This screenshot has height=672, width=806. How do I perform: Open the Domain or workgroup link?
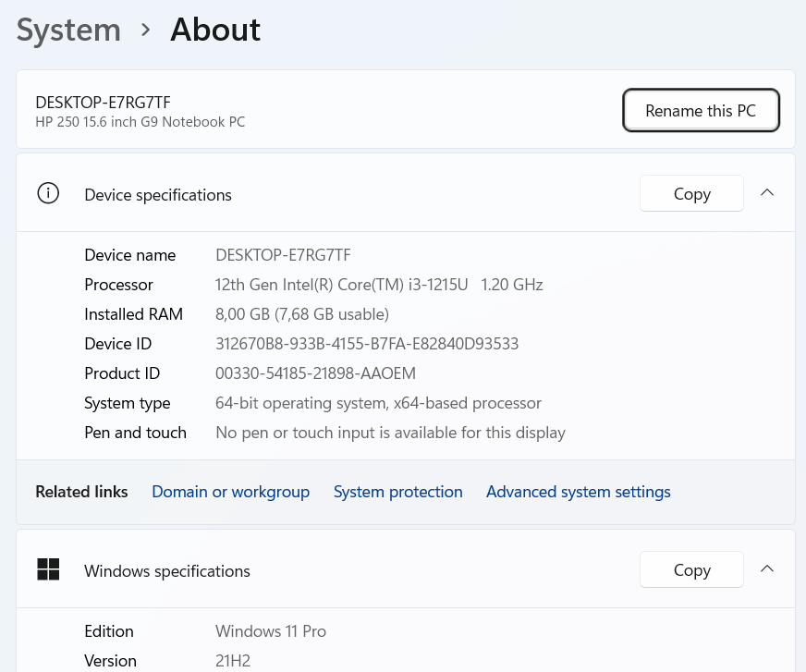click(231, 492)
